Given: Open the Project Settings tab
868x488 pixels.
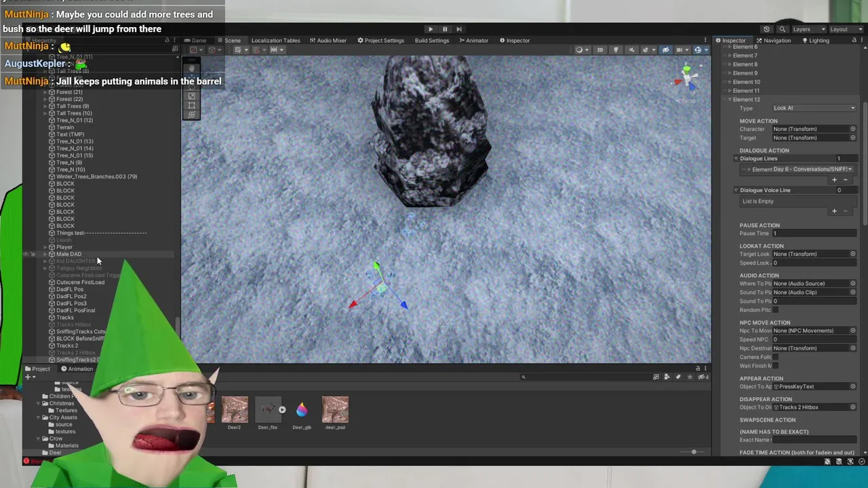Looking at the screenshot, I should click(x=381, y=41).
